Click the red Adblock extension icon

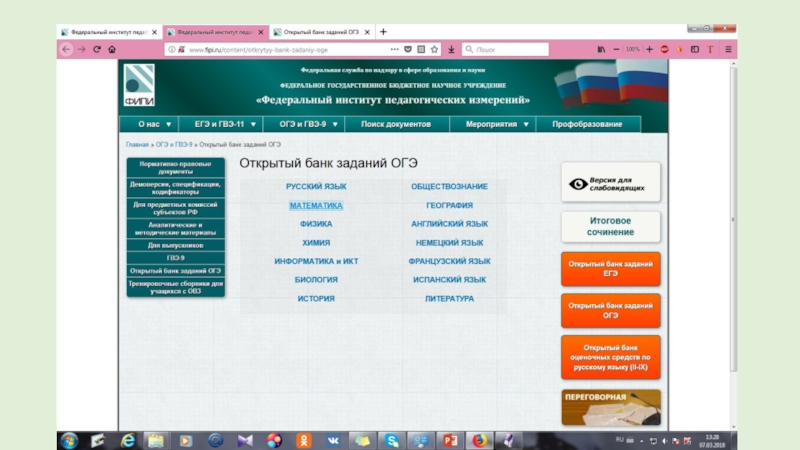click(664, 49)
